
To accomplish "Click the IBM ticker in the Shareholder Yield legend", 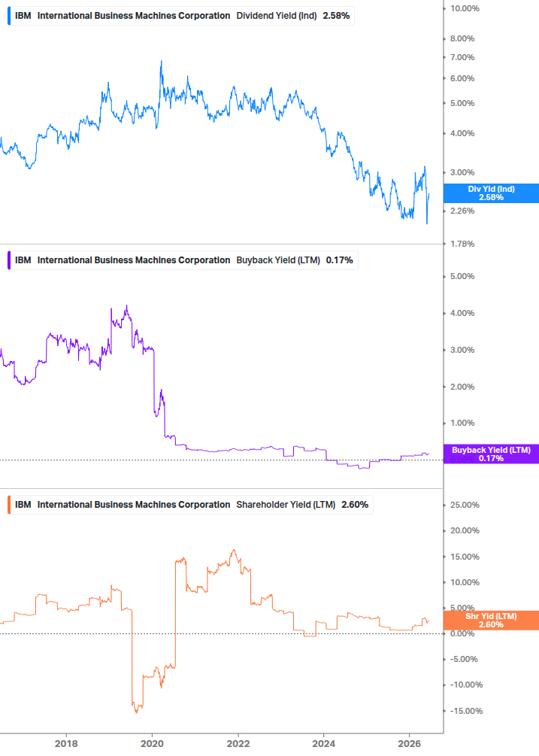I will coord(23,505).
